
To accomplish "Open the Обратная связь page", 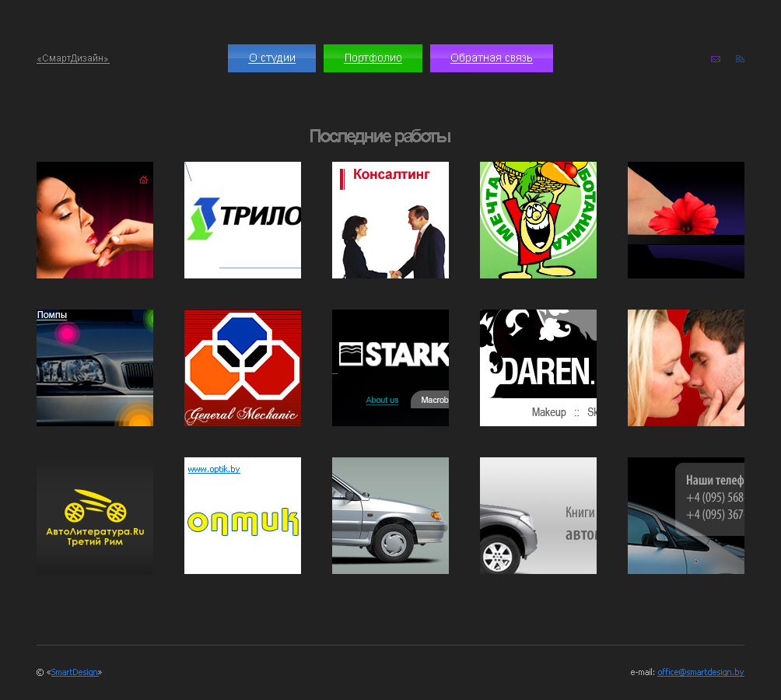I will point(492,58).
